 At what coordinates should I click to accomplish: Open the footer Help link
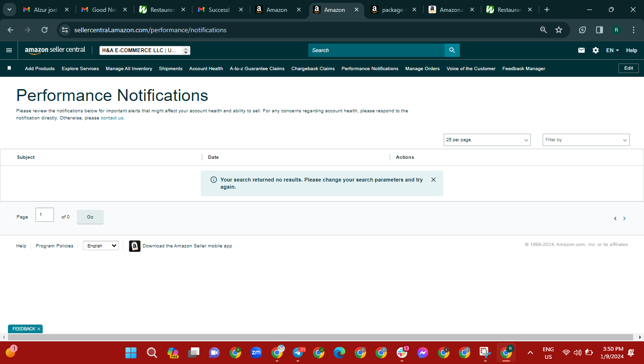coord(21,246)
